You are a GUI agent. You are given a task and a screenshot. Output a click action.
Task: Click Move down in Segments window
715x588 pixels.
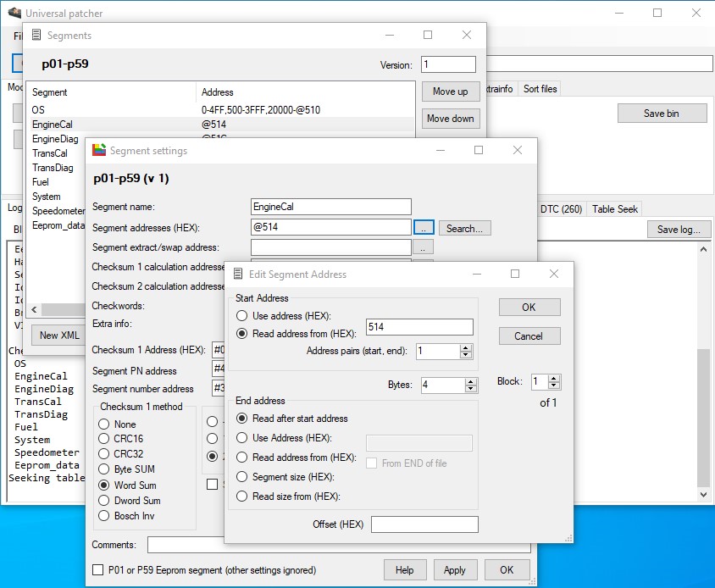tap(451, 119)
